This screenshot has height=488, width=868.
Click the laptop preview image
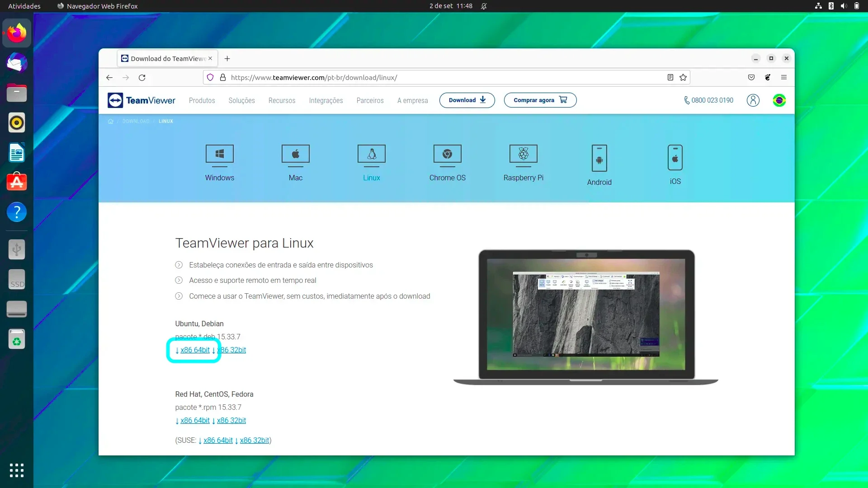coord(586,317)
